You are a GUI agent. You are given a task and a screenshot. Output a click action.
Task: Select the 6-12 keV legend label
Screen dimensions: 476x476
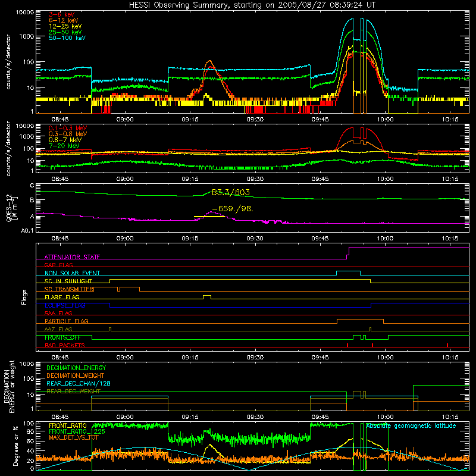coord(64,20)
